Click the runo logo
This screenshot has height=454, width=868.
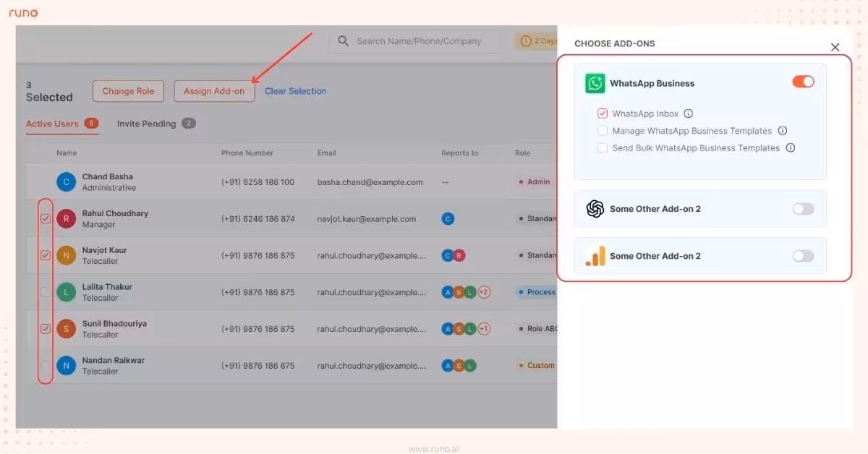[23, 12]
